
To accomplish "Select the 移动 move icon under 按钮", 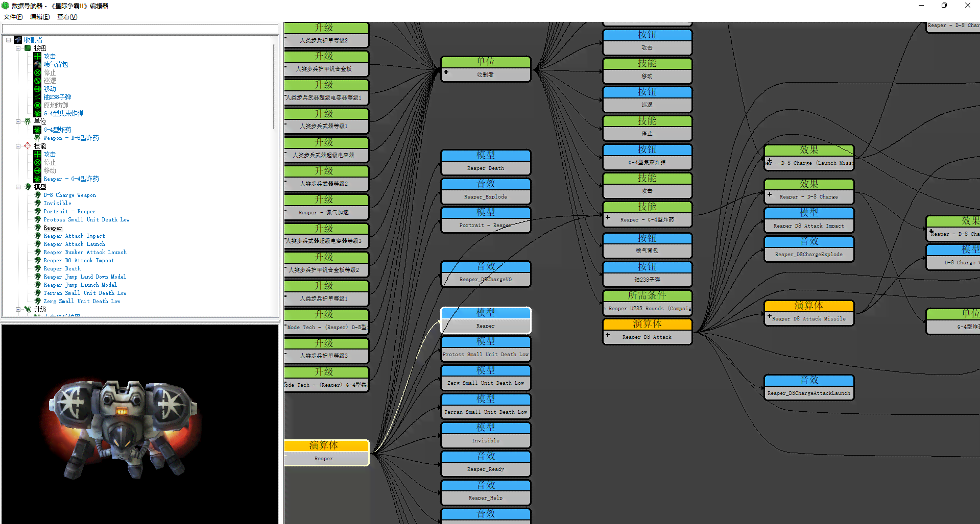I will coord(37,89).
